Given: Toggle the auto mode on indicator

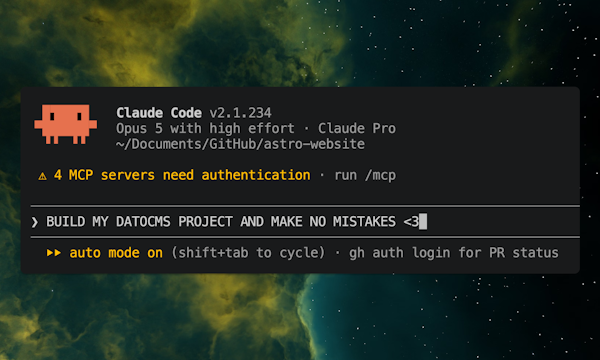Looking at the screenshot, I should (x=116, y=253).
